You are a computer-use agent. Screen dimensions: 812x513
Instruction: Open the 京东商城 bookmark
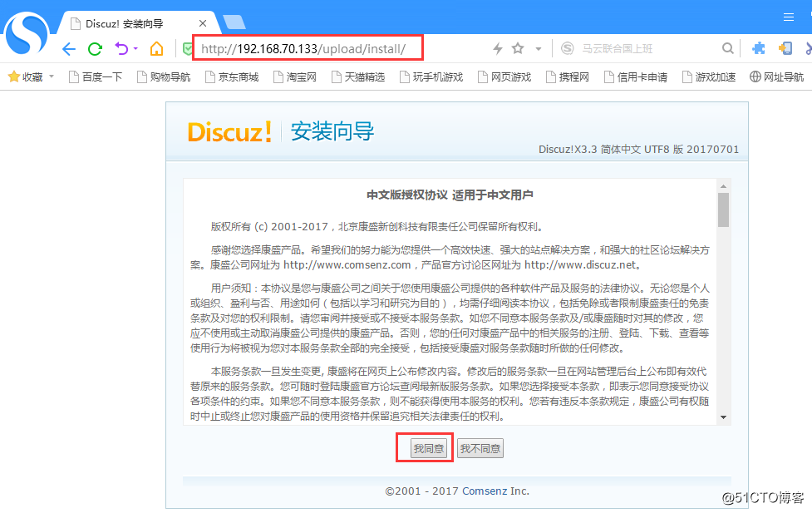pos(232,77)
